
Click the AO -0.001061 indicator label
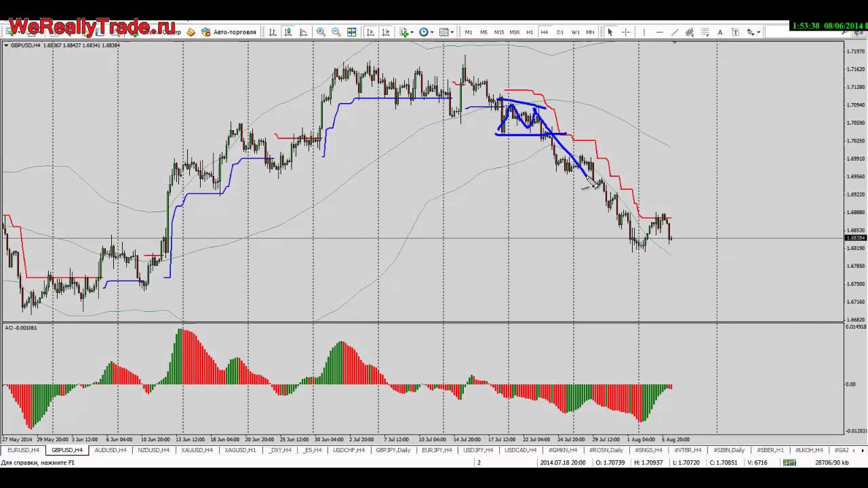(21, 328)
